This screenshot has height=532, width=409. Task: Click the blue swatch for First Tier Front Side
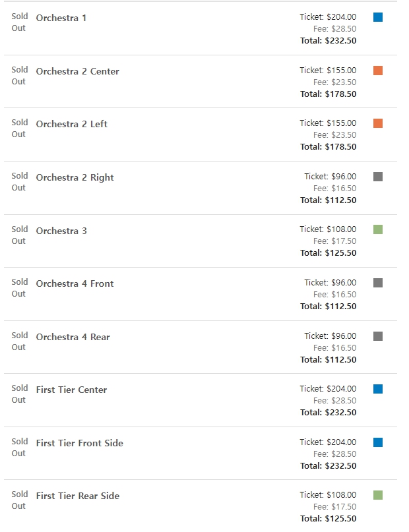coord(378,442)
